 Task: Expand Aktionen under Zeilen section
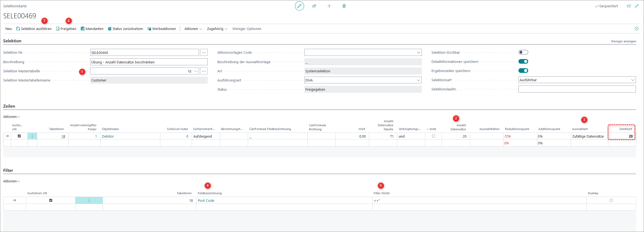pyautogui.click(x=12, y=117)
